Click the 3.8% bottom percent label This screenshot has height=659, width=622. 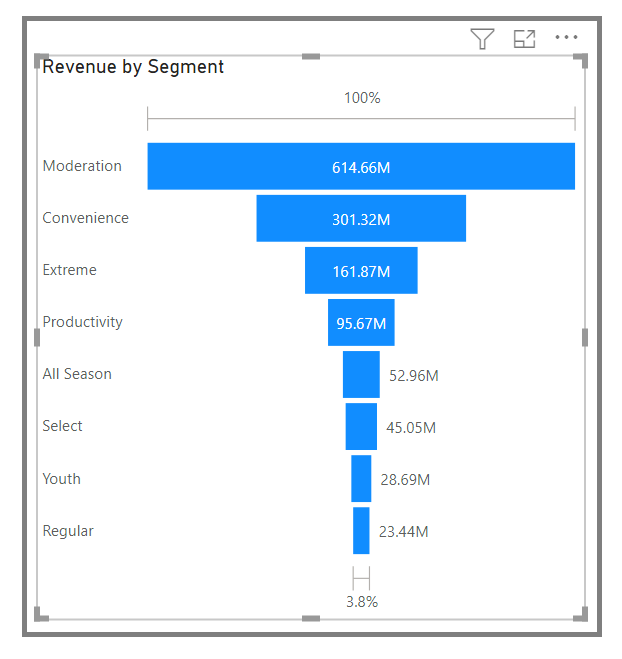pos(362,602)
